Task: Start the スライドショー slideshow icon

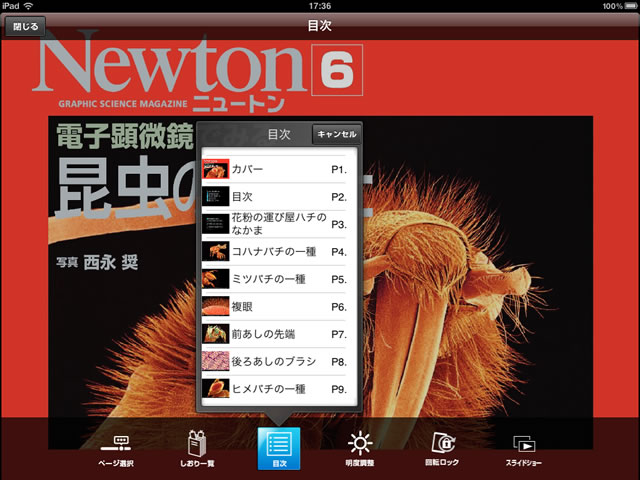Action: [524, 450]
